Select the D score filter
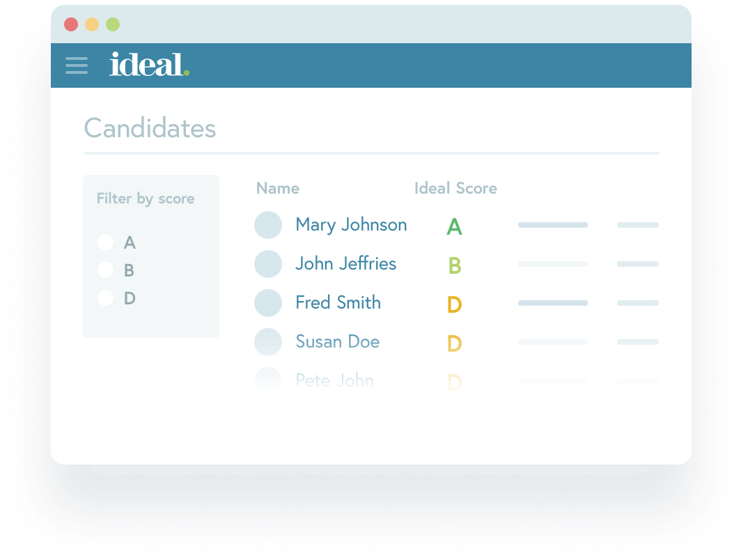Image resolution: width=741 pixels, height=560 pixels. (x=106, y=298)
